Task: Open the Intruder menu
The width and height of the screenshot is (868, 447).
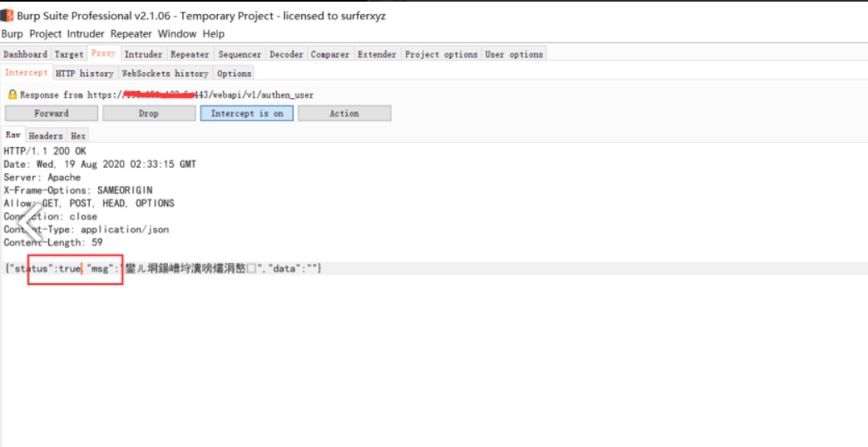Action: pos(86,34)
